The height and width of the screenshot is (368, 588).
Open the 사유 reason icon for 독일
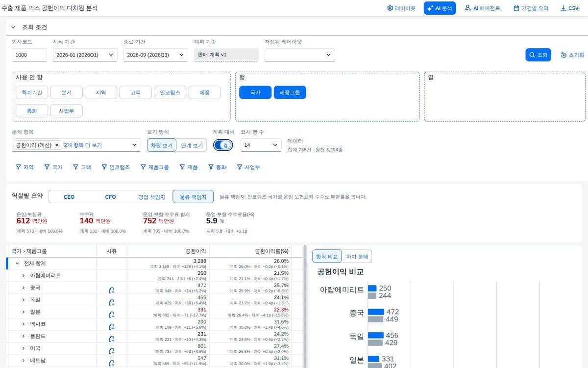(x=112, y=302)
